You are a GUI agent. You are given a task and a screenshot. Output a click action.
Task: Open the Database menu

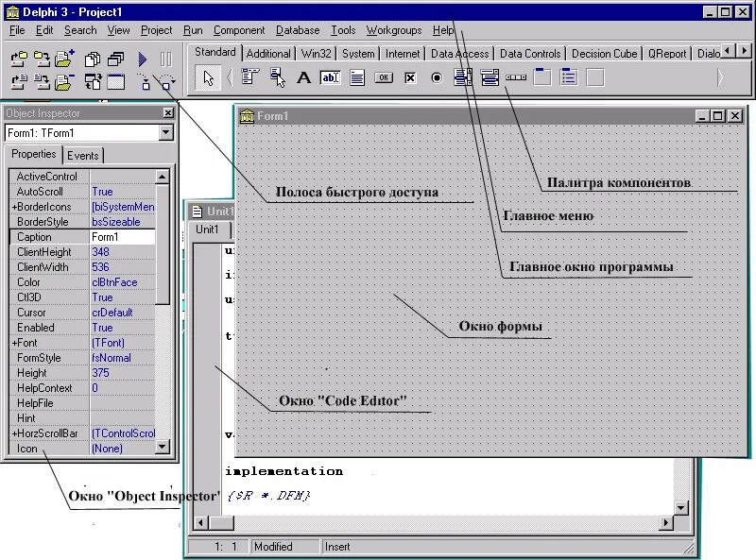[x=298, y=30]
